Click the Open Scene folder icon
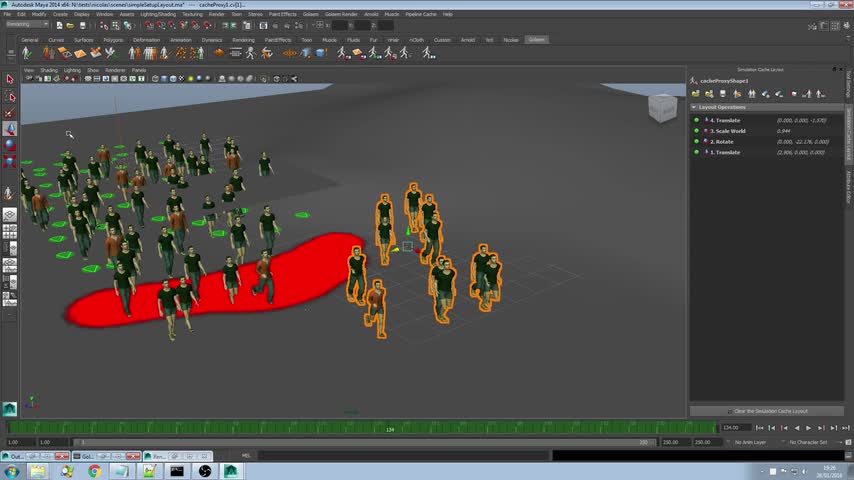854x480 pixels. tap(70, 25)
